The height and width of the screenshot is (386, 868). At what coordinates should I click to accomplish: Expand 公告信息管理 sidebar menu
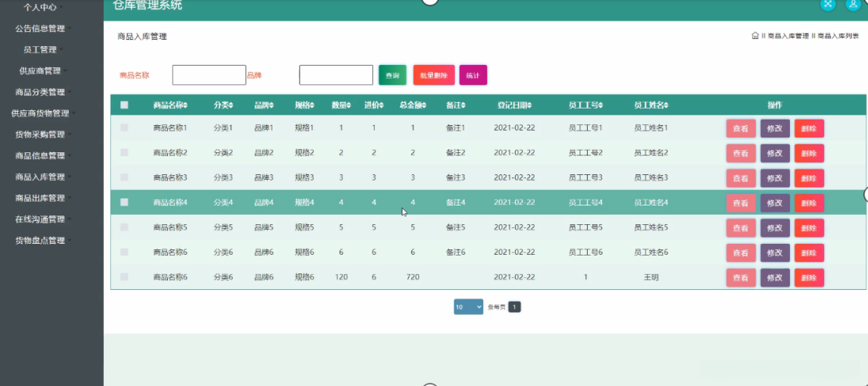tap(40, 28)
